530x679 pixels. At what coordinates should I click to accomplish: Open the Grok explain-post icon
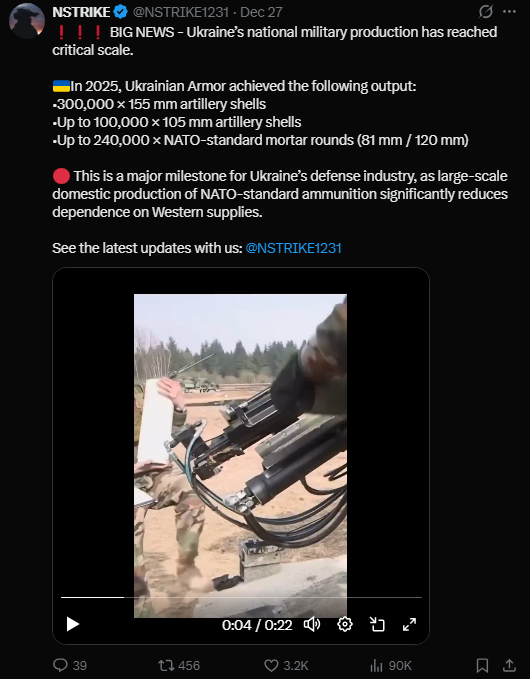click(486, 12)
